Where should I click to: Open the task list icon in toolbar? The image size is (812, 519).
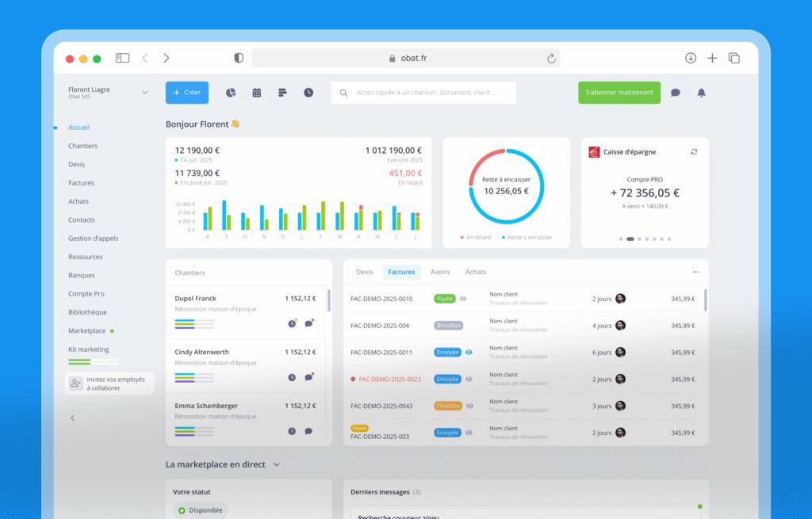click(282, 93)
